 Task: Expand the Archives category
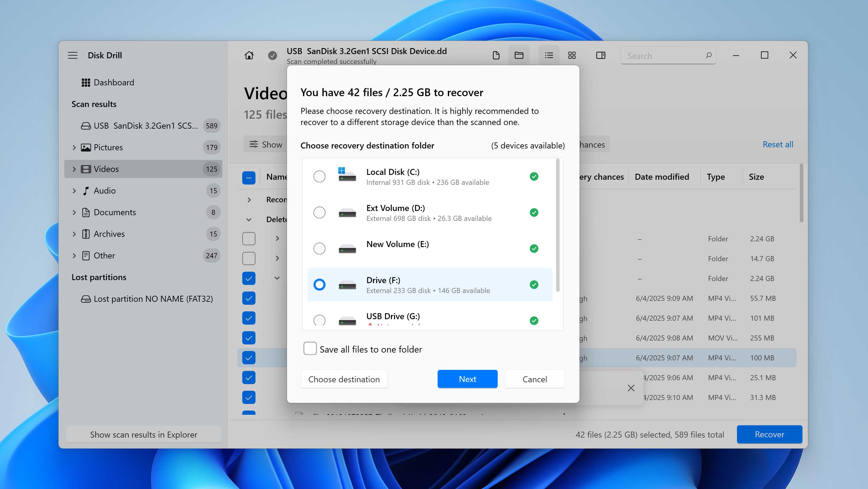point(74,234)
